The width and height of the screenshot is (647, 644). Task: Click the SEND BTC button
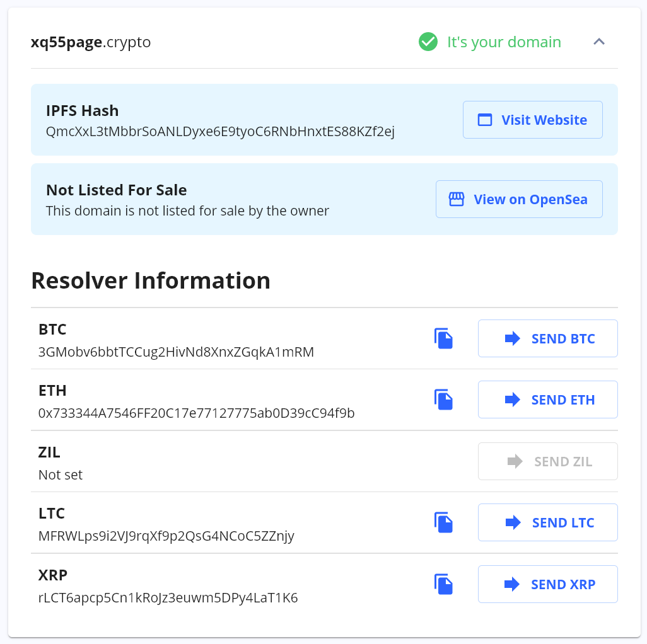[x=547, y=338]
